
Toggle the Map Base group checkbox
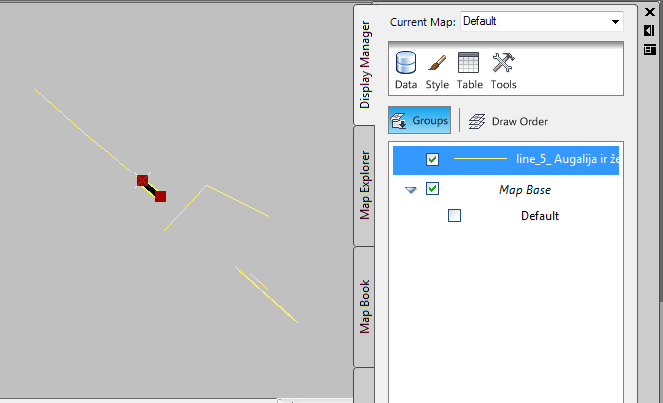pyautogui.click(x=432, y=189)
